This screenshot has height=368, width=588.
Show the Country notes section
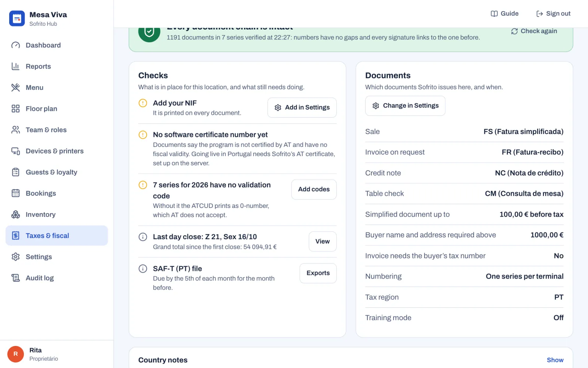(555, 360)
